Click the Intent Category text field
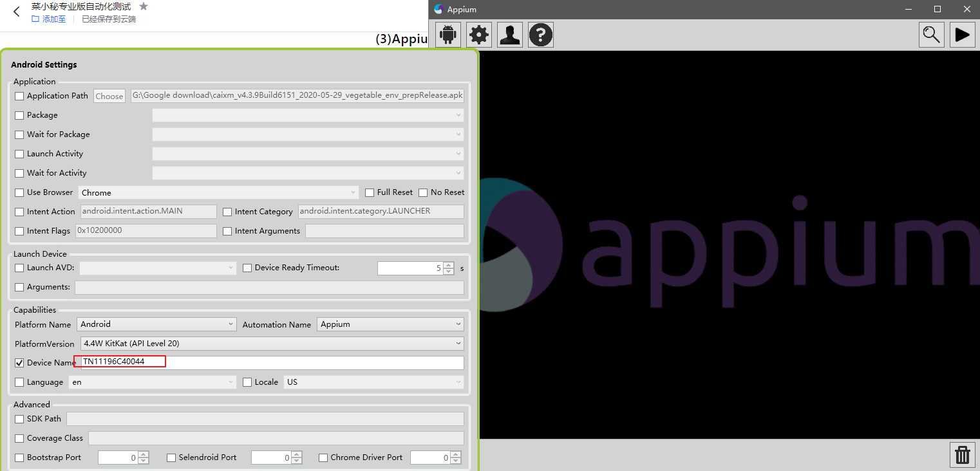Screen dimensions: 980x471 381,212
